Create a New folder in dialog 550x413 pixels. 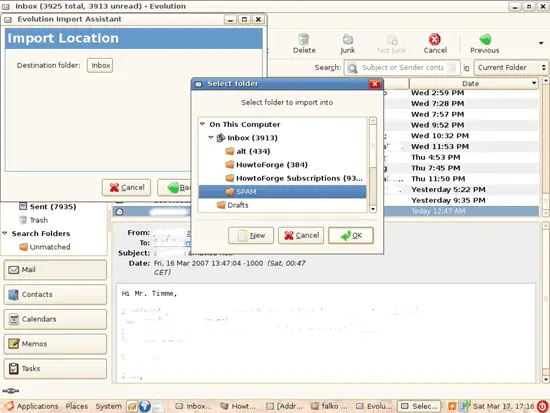point(251,235)
